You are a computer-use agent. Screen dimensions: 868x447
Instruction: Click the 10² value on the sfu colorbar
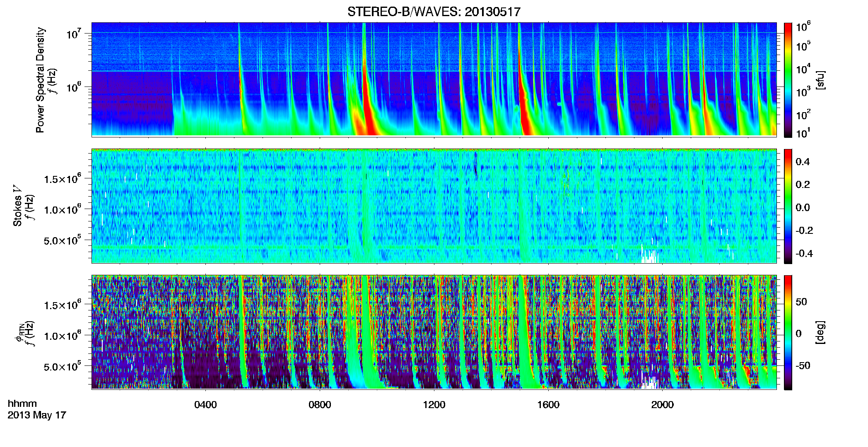(x=803, y=115)
